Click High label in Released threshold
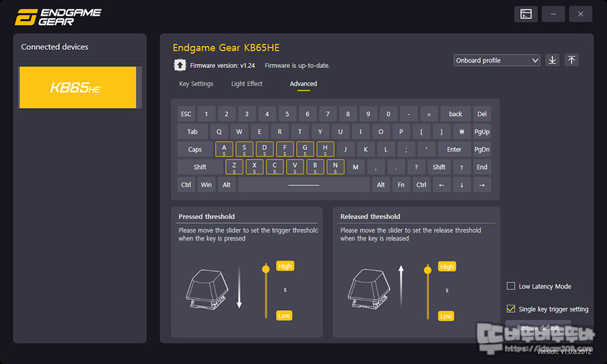The image size is (607, 364). 446,266
